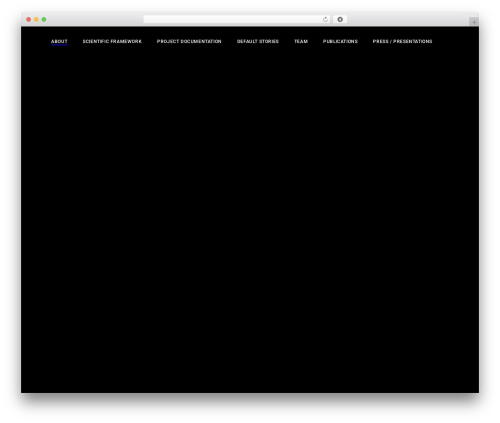Open a new tab with plus button
This screenshot has height=423, width=500.
click(x=474, y=22)
